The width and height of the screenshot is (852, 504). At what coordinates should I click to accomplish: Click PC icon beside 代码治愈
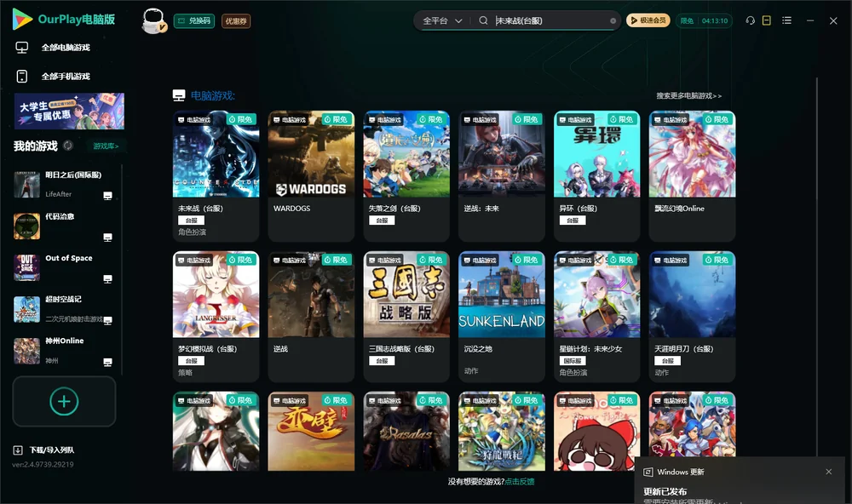coord(107,238)
